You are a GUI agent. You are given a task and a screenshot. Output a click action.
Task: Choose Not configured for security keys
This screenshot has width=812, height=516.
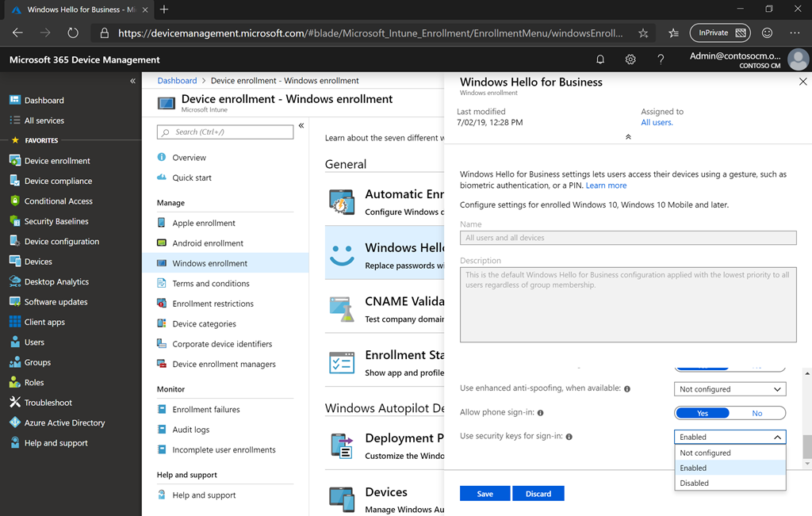click(x=705, y=453)
